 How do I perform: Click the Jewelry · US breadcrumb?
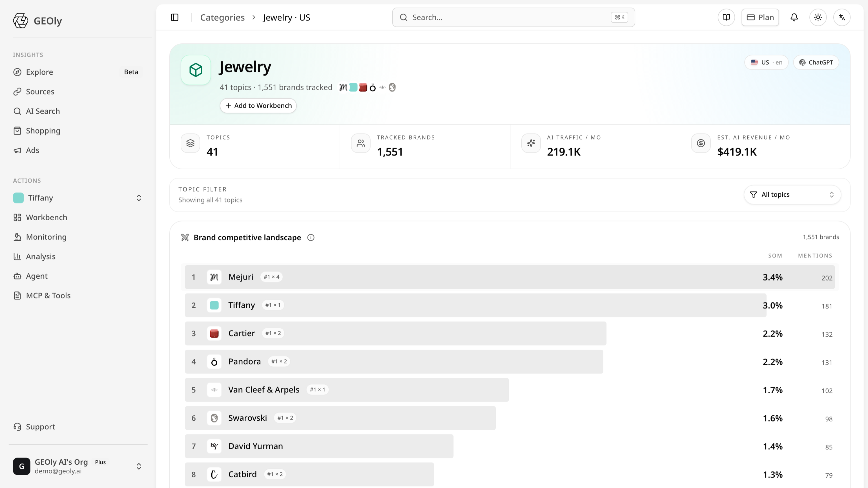(286, 17)
